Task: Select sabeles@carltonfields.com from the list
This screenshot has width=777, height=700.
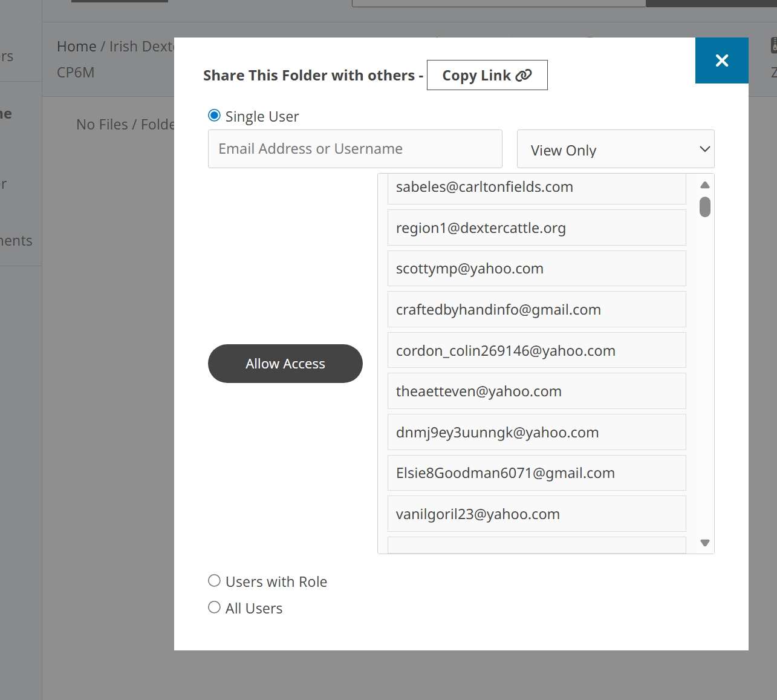Action: [x=536, y=188]
